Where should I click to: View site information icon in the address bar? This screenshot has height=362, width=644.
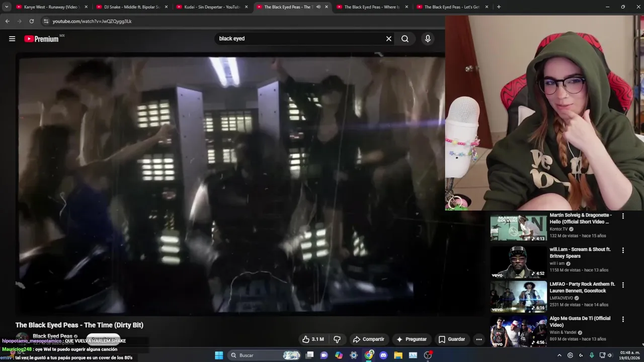click(x=46, y=21)
